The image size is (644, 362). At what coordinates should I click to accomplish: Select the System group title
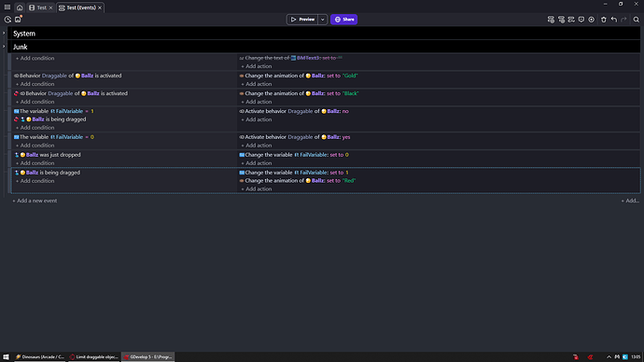24,34
